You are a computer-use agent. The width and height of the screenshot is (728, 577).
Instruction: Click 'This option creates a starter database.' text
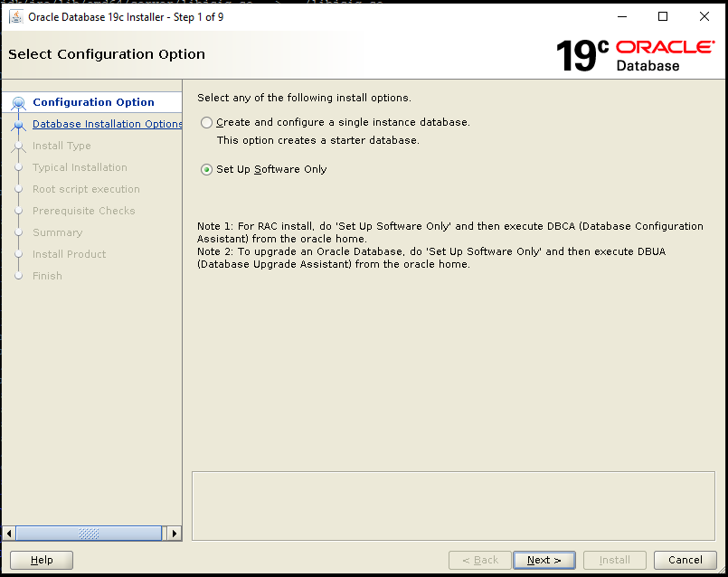click(x=318, y=140)
